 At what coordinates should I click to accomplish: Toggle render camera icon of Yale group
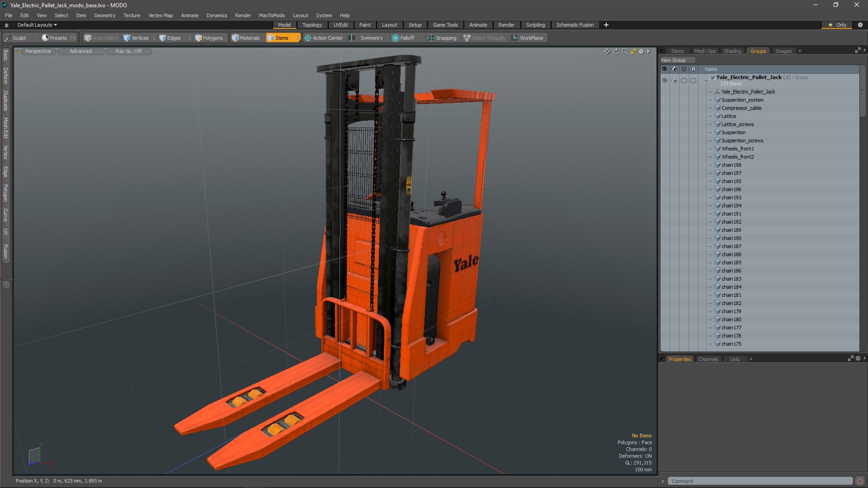pos(675,80)
